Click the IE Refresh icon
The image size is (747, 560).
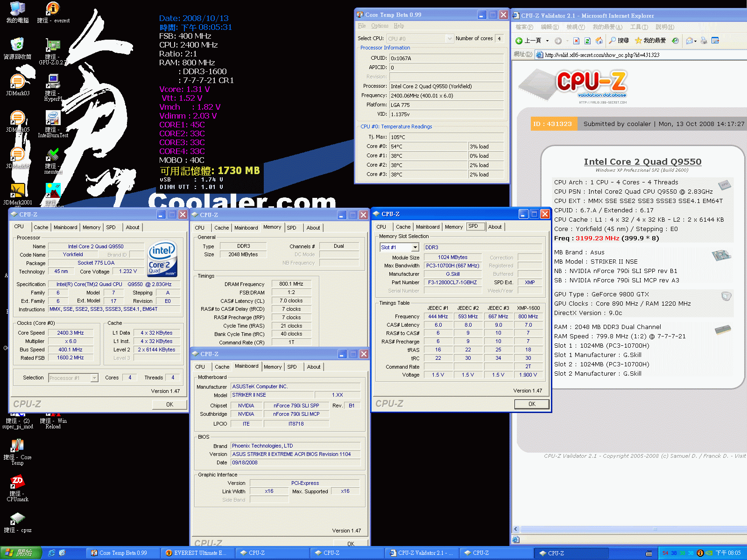pos(587,41)
